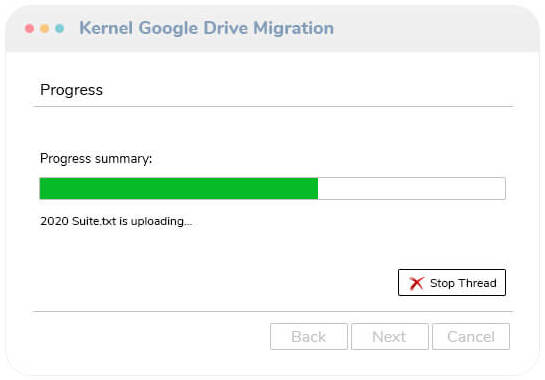Click the red X icon on Stop Thread
The image size is (545, 380).
pyautogui.click(x=416, y=283)
